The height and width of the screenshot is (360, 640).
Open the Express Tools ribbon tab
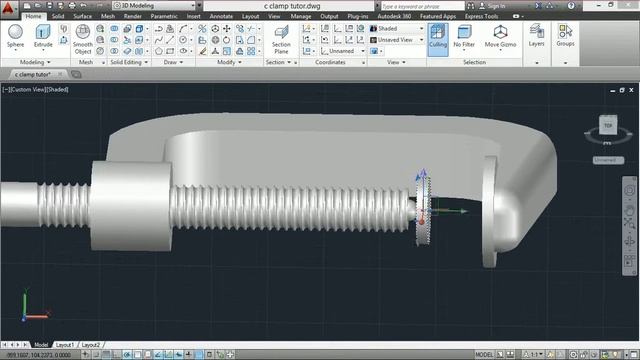[481, 16]
